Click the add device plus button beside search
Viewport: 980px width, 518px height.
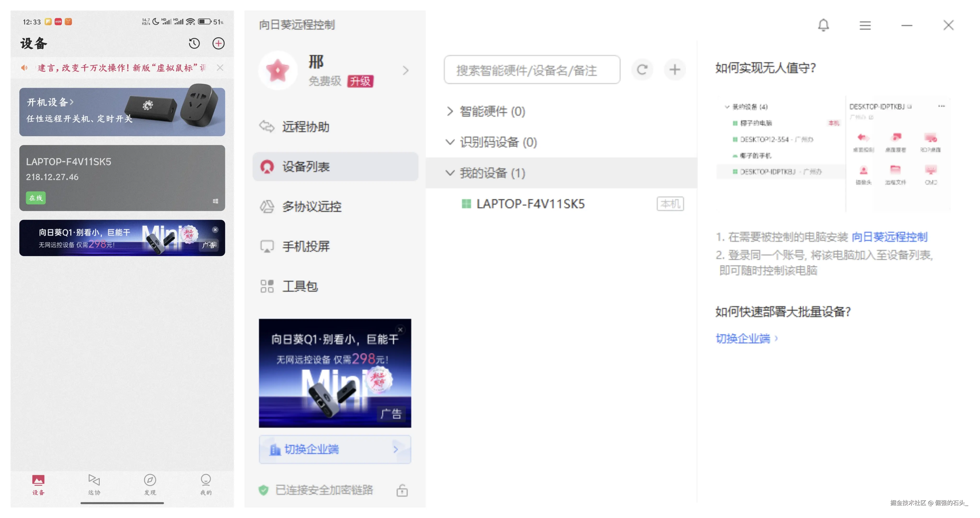click(x=675, y=70)
